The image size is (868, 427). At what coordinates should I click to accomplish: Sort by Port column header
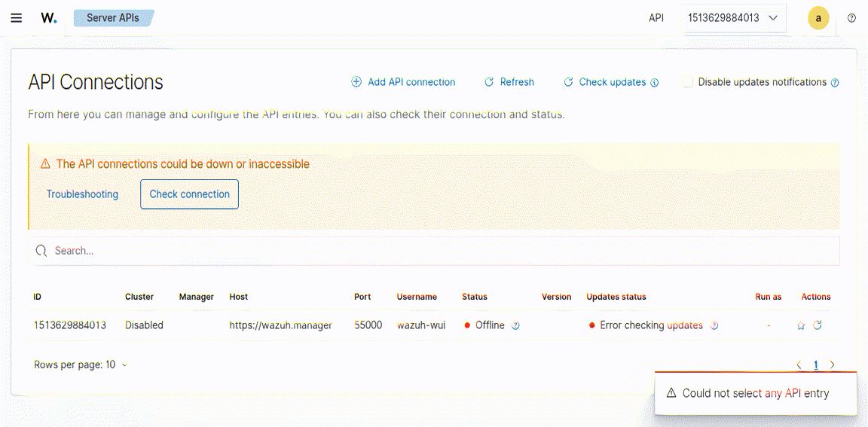click(x=362, y=297)
